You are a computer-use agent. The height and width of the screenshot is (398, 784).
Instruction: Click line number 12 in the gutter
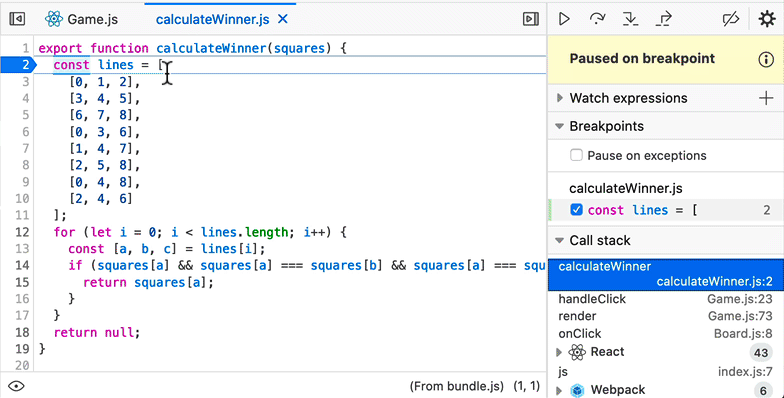pos(22,232)
